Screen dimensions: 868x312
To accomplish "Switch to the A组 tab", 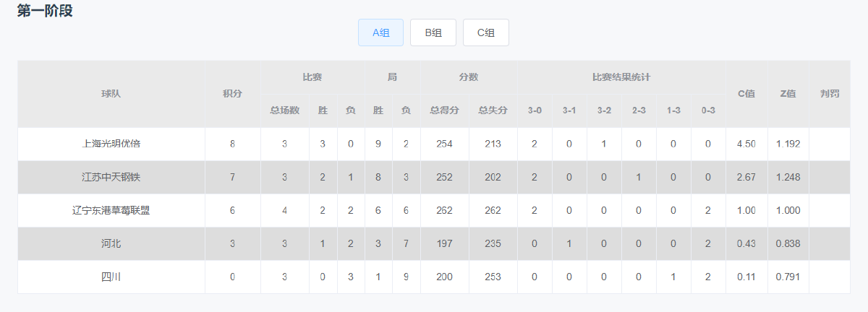I will point(380,32).
